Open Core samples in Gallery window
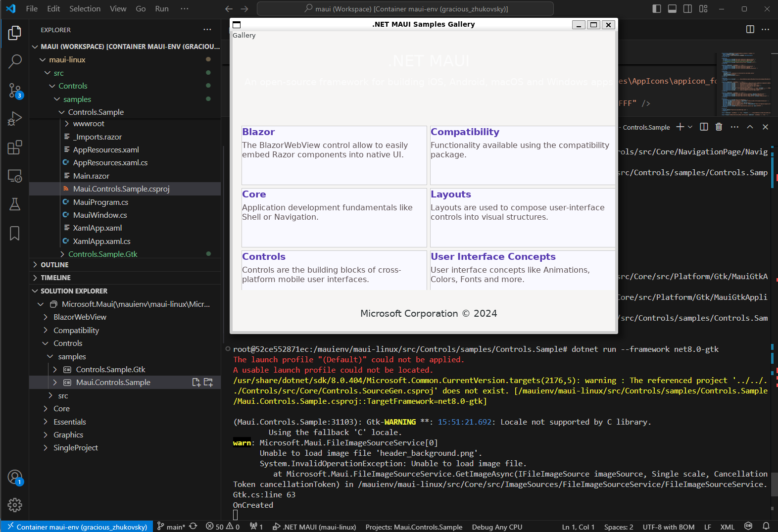The image size is (778, 532). point(334,217)
